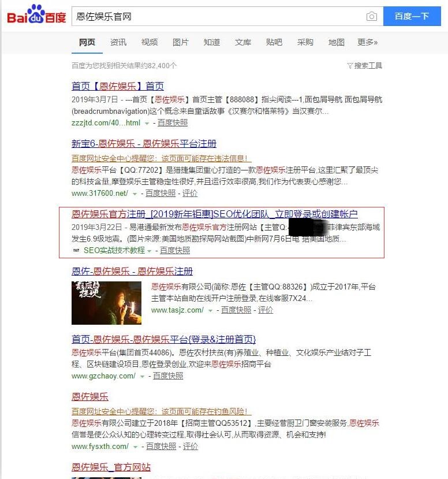This screenshot has height=479, width=448.
Task: Open the 采购 tab
Action: (x=305, y=42)
